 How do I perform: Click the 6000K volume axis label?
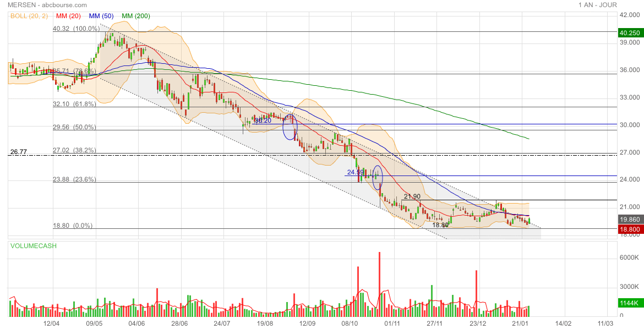[629, 257]
